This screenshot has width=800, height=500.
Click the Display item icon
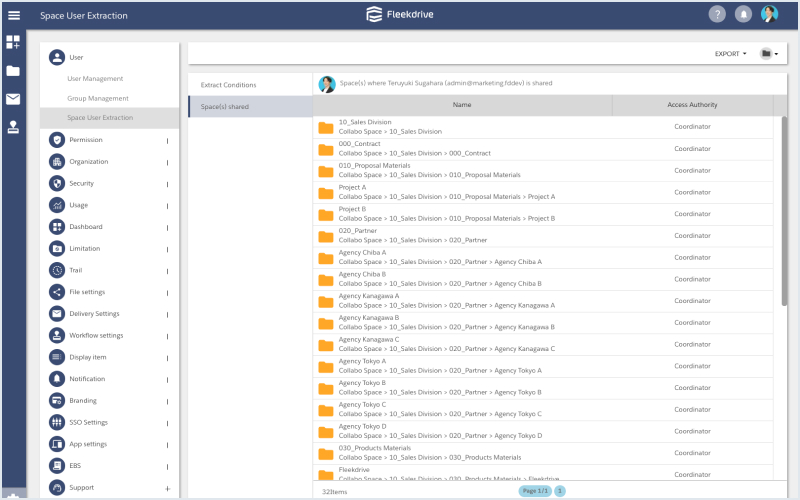[x=57, y=357]
